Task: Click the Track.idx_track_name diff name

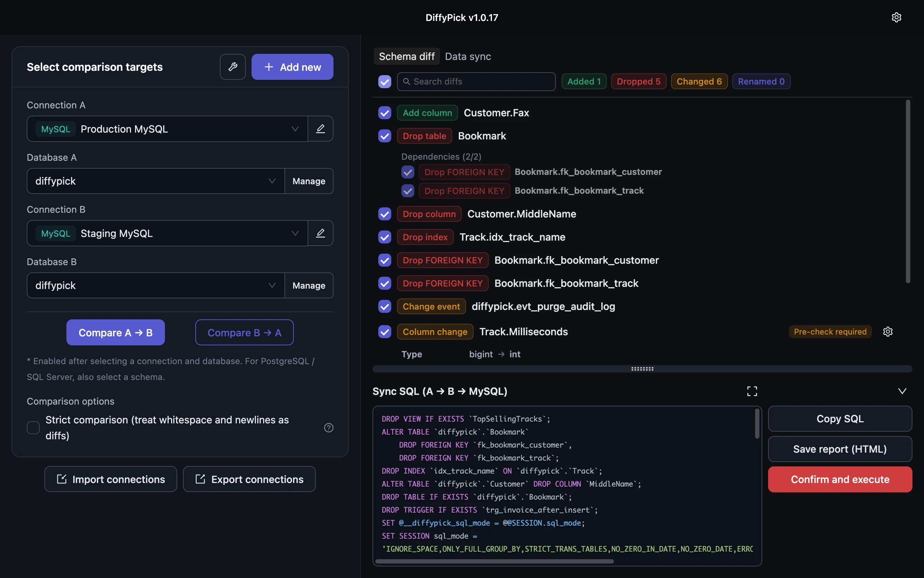Action: tap(512, 237)
